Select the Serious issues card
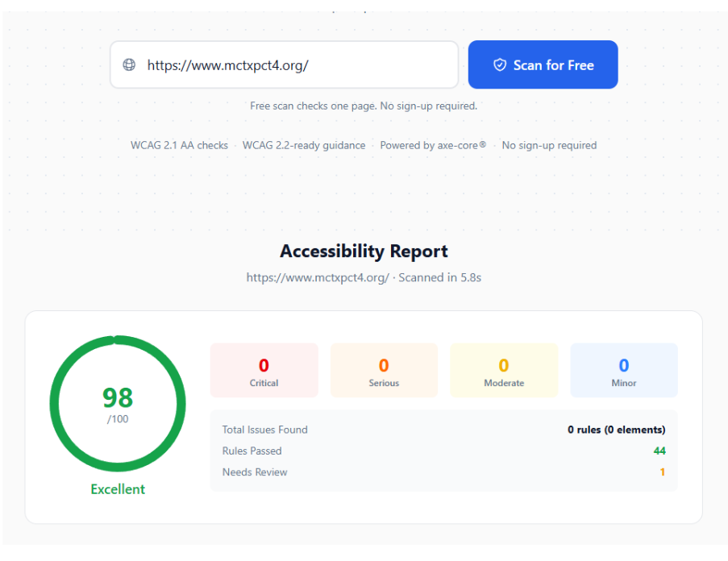The image size is (728, 561). [x=384, y=370]
